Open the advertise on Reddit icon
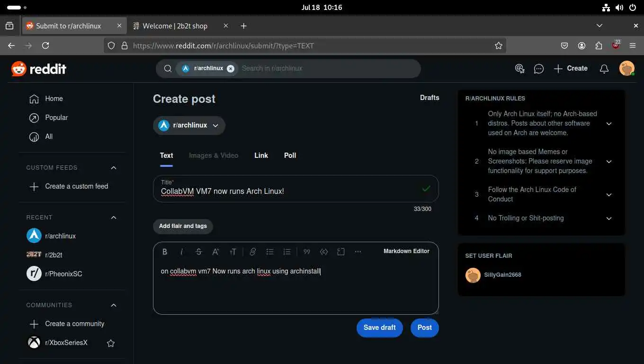Image resolution: width=644 pixels, height=364 pixels. tap(520, 69)
